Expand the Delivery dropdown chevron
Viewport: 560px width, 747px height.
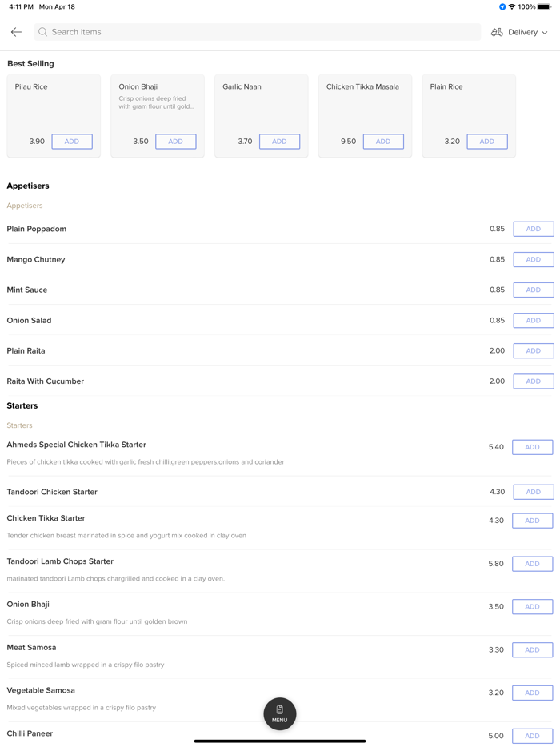coord(545,33)
